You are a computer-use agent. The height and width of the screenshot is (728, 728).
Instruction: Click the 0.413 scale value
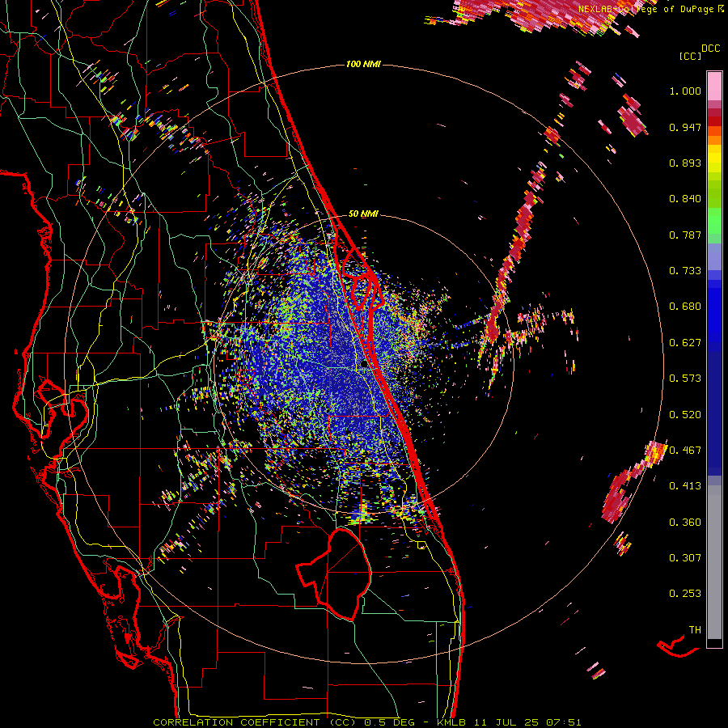click(685, 486)
